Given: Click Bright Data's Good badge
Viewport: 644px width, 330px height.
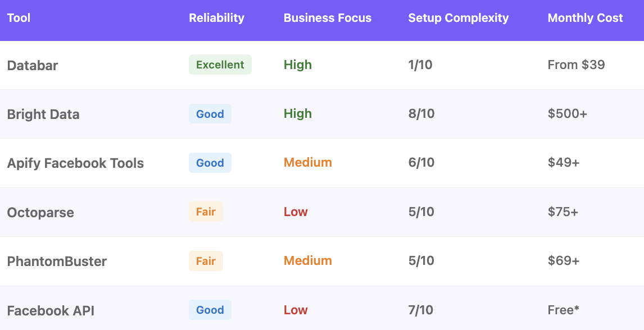Looking at the screenshot, I should click(210, 113).
